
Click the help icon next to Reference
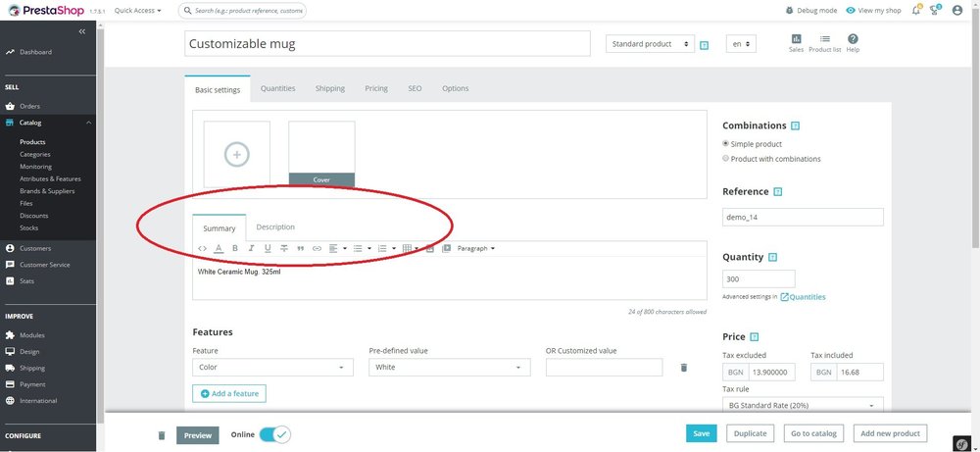pos(777,192)
